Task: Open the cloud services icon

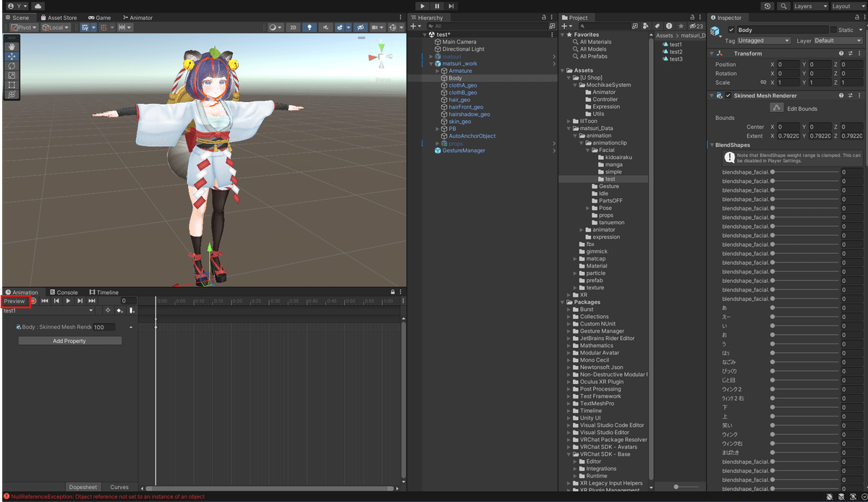Action: (x=38, y=6)
